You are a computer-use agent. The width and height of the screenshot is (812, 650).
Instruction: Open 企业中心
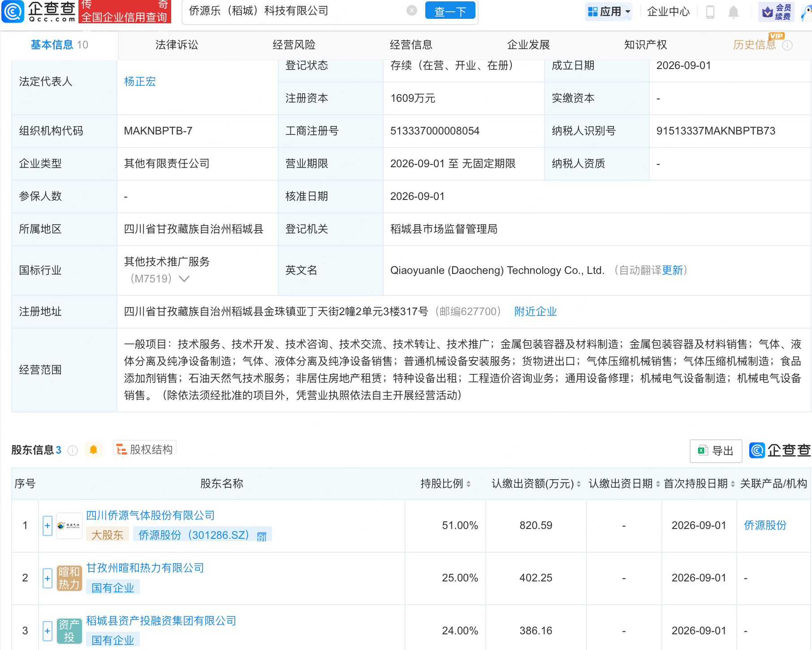668,12
